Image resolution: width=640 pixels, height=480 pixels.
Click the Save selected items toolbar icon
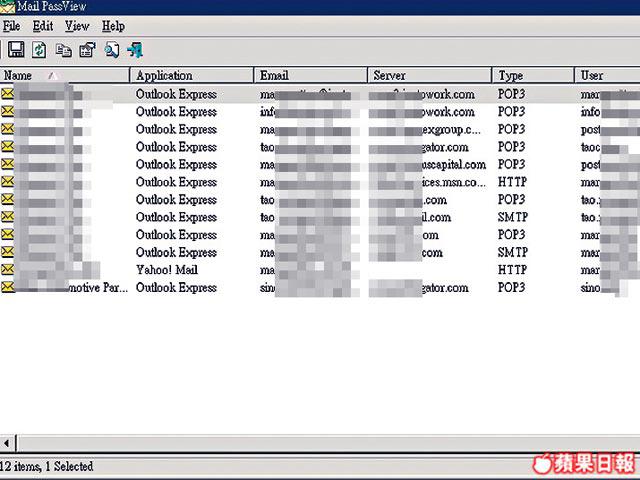pyautogui.click(x=16, y=50)
